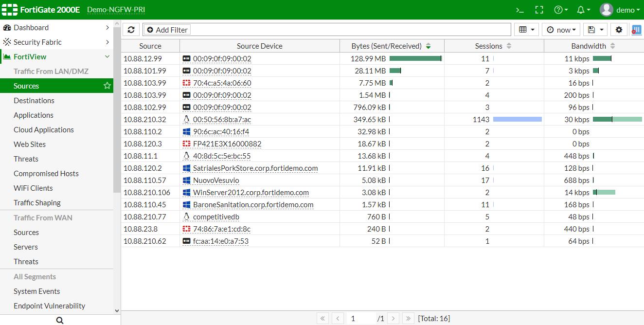Go to the next page arrow
Viewport: 644px width, 325px height.
coord(394,318)
